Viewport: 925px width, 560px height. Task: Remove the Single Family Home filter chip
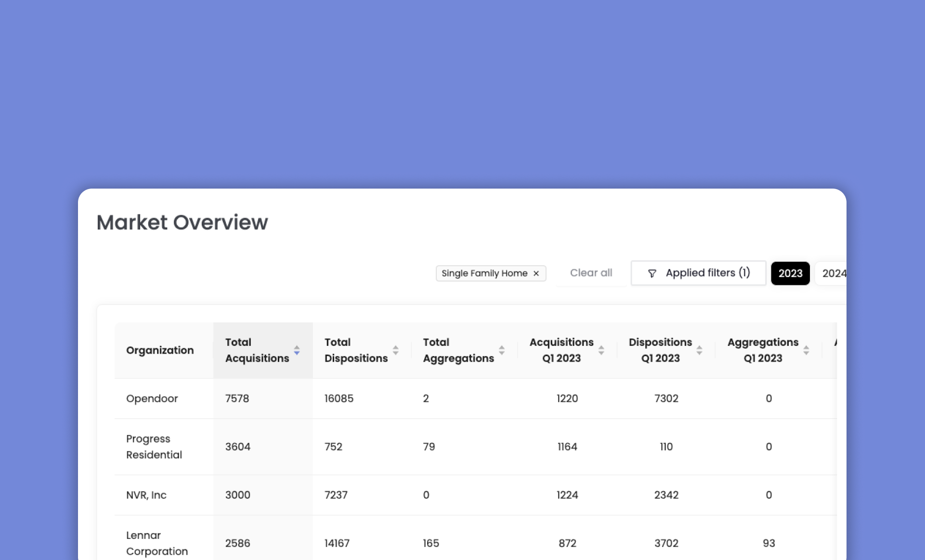point(536,273)
